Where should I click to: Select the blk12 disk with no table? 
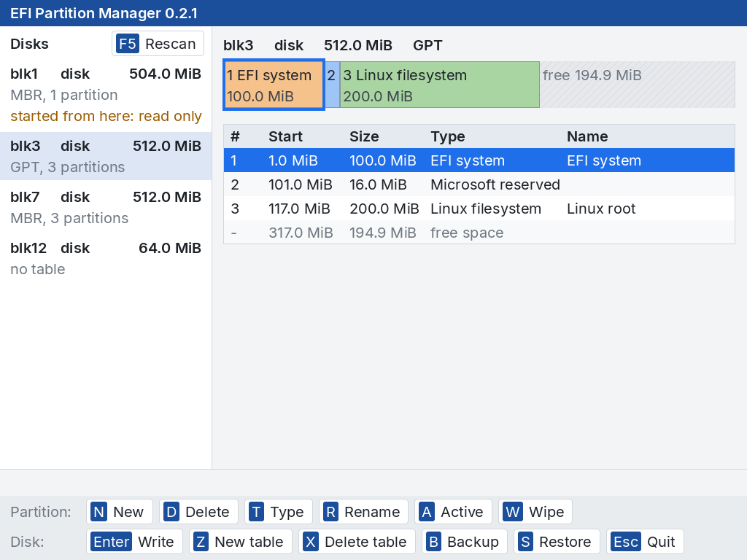click(106, 259)
